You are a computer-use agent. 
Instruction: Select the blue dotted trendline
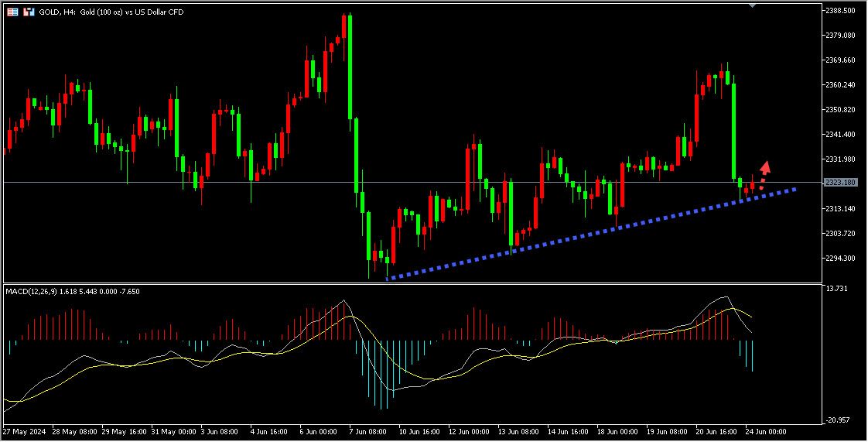[588, 233]
